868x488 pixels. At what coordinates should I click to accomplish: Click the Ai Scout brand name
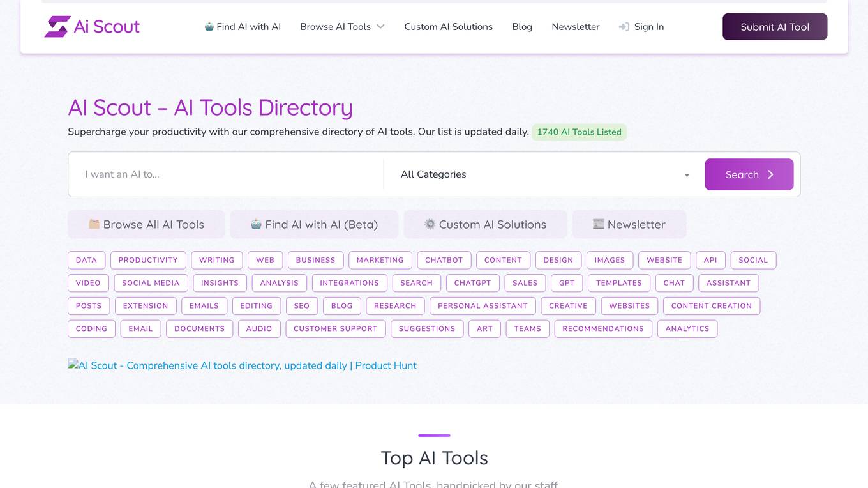[x=107, y=27]
